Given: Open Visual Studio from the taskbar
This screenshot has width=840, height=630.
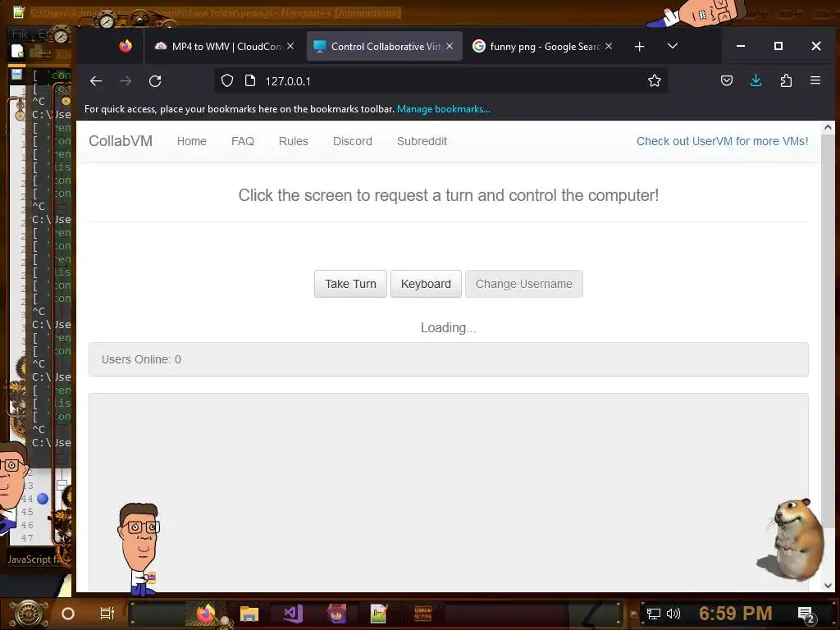Looking at the screenshot, I should 293,614.
